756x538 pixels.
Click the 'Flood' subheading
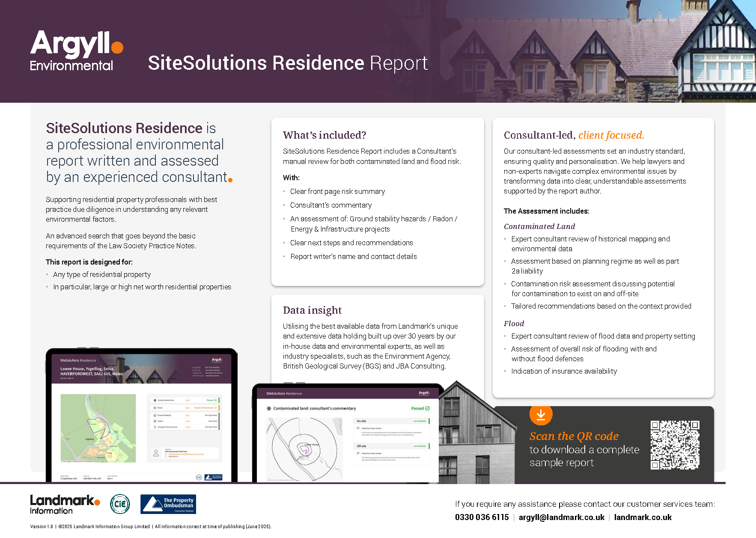click(x=514, y=324)
